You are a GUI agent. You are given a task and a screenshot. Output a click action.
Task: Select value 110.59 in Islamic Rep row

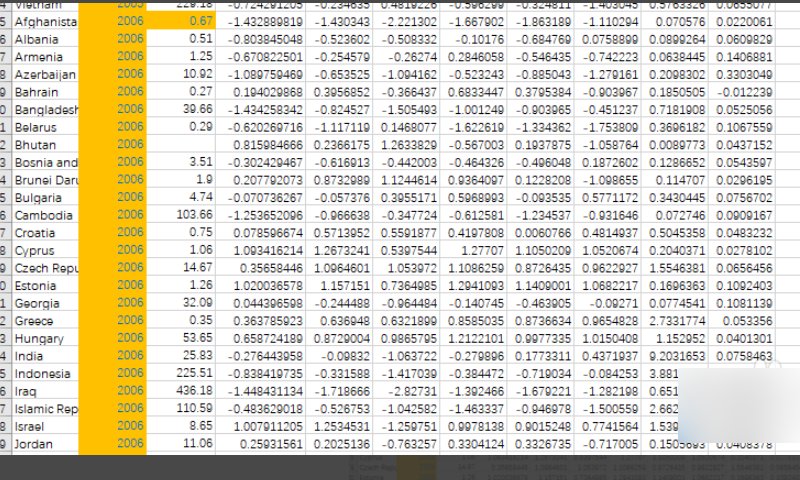pyautogui.click(x=181, y=409)
